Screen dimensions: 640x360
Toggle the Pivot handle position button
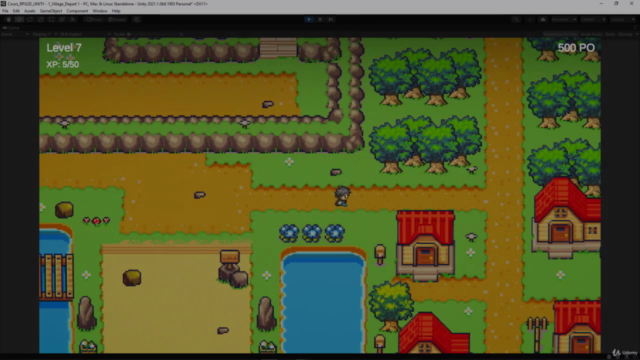click(x=94, y=19)
